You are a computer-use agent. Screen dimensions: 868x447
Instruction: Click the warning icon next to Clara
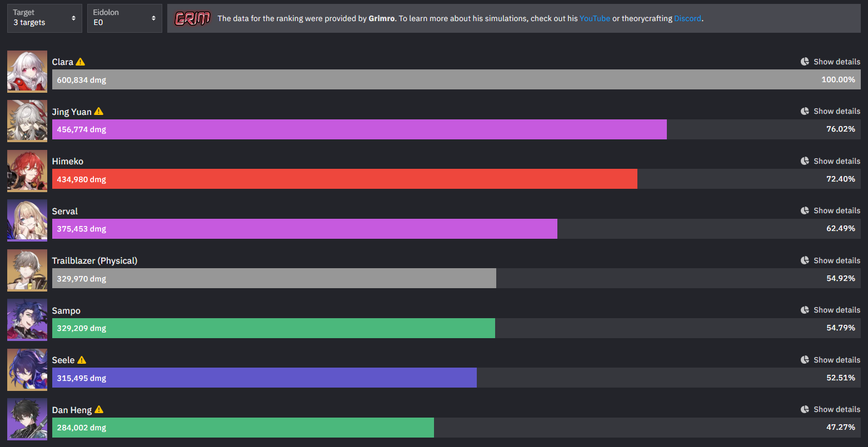tap(81, 62)
